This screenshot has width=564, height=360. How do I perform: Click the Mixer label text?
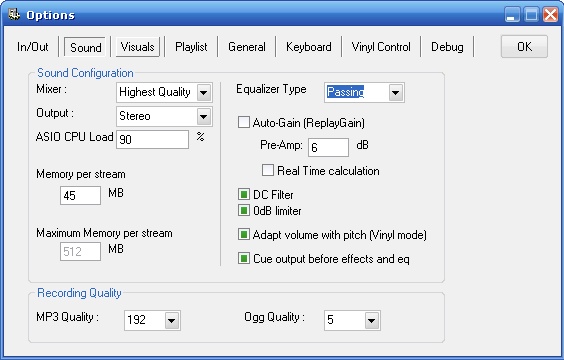pyautogui.click(x=51, y=89)
